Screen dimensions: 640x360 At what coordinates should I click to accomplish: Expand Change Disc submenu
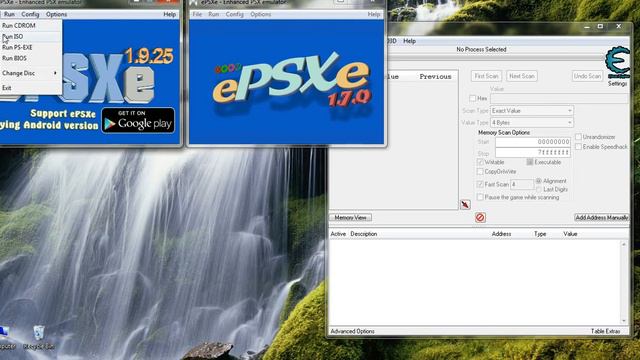pyautogui.click(x=29, y=73)
